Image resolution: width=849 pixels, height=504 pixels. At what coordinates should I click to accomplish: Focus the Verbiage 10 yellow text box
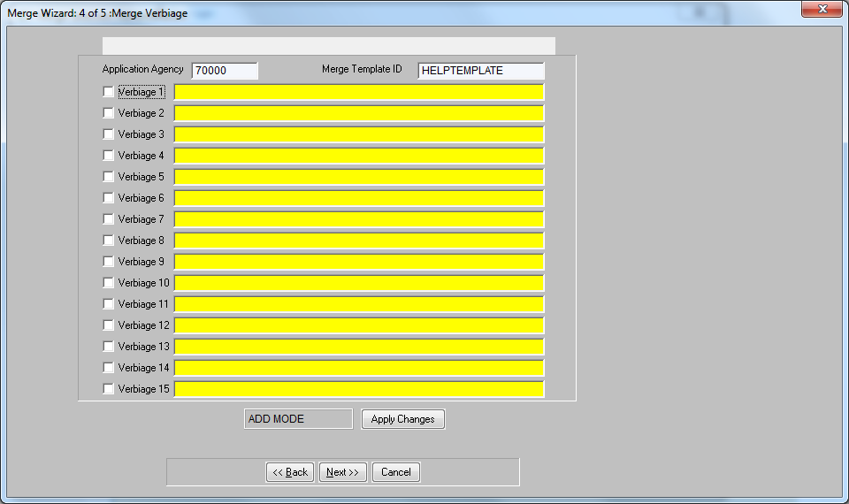pyautogui.click(x=359, y=283)
